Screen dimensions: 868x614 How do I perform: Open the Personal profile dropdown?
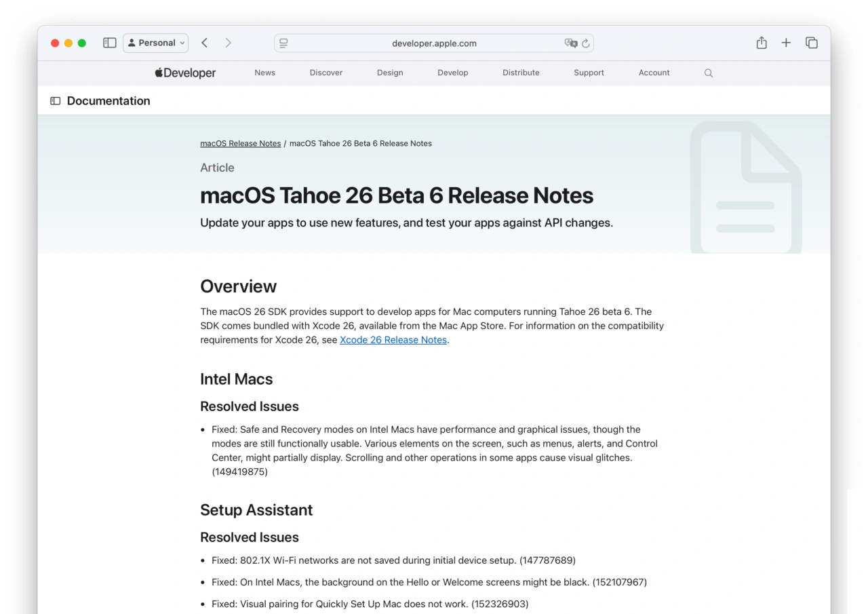(x=155, y=42)
